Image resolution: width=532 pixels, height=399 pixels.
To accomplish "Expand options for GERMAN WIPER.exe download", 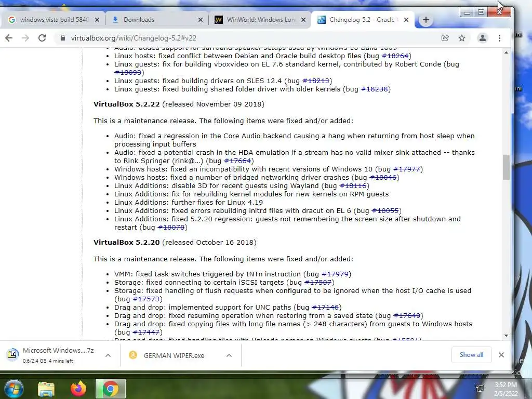I will pos(229,355).
